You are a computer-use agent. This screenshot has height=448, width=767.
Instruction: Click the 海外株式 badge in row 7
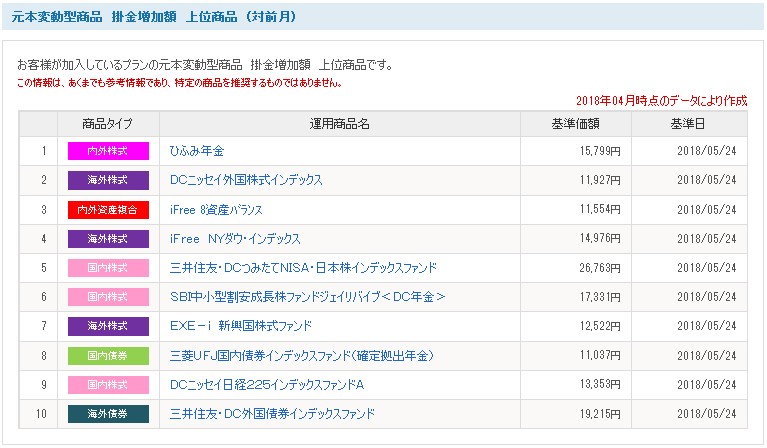[x=108, y=326]
